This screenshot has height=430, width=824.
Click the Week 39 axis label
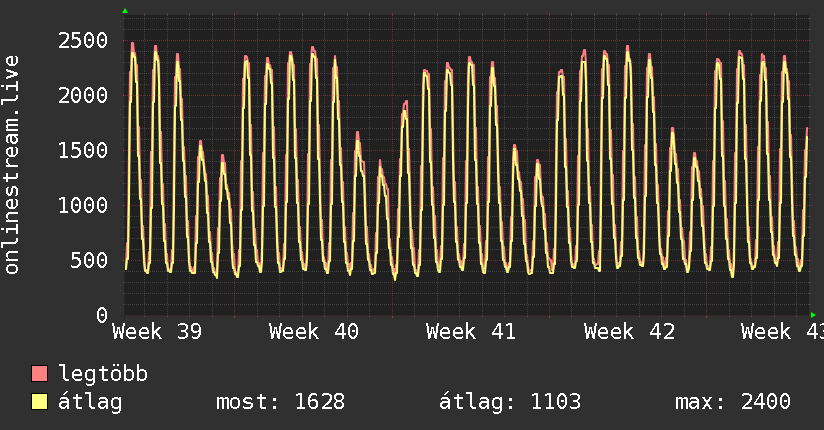coord(157,332)
